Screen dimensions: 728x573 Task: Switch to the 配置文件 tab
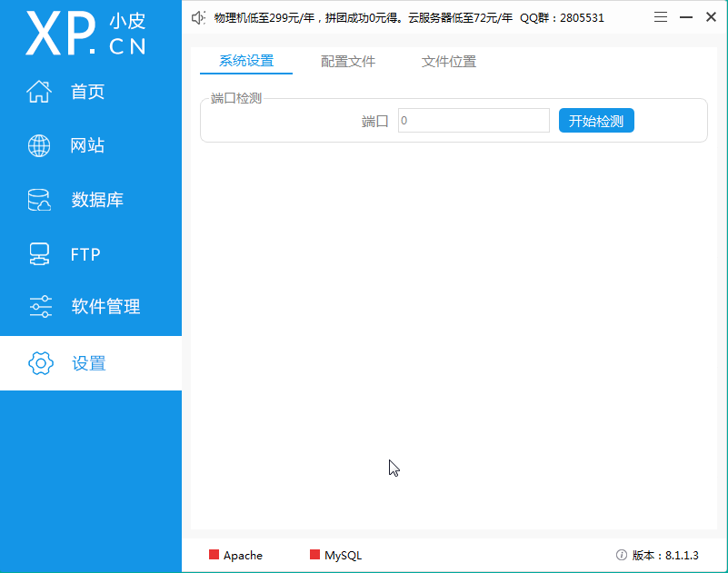pos(348,62)
